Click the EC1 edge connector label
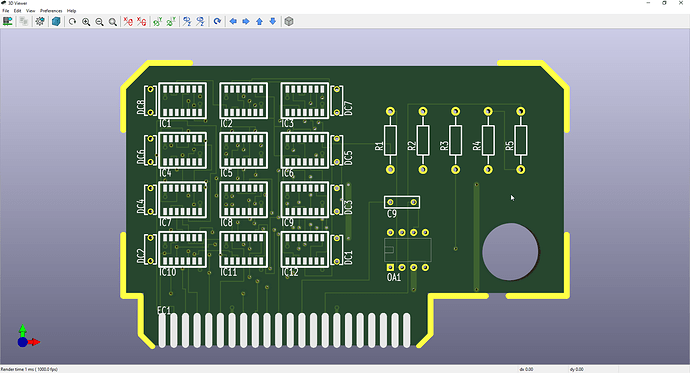 164,311
